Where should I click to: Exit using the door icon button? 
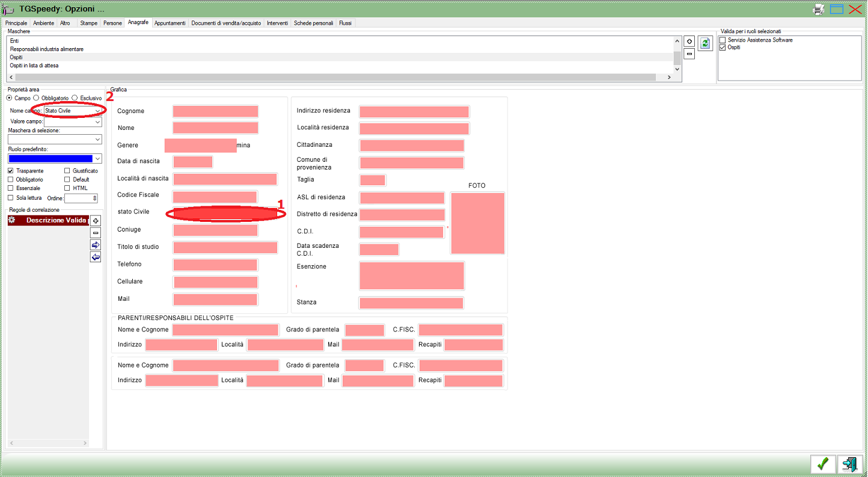850,464
